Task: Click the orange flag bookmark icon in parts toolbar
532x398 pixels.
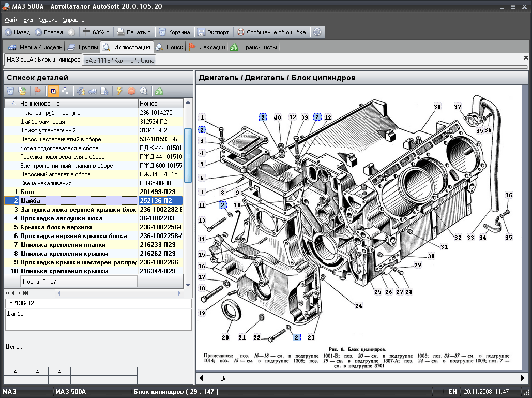Action: (x=38, y=91)
